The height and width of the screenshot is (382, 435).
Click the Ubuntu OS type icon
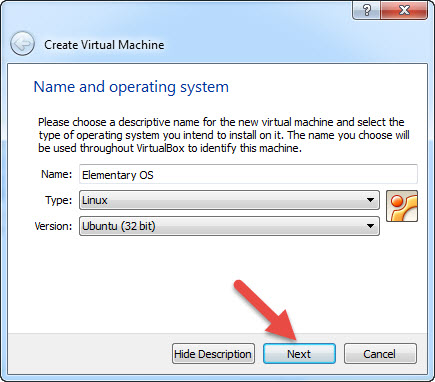[x=402, y=206]
